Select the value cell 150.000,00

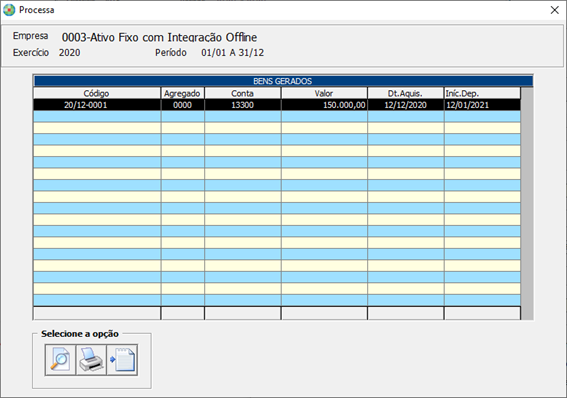324,105
